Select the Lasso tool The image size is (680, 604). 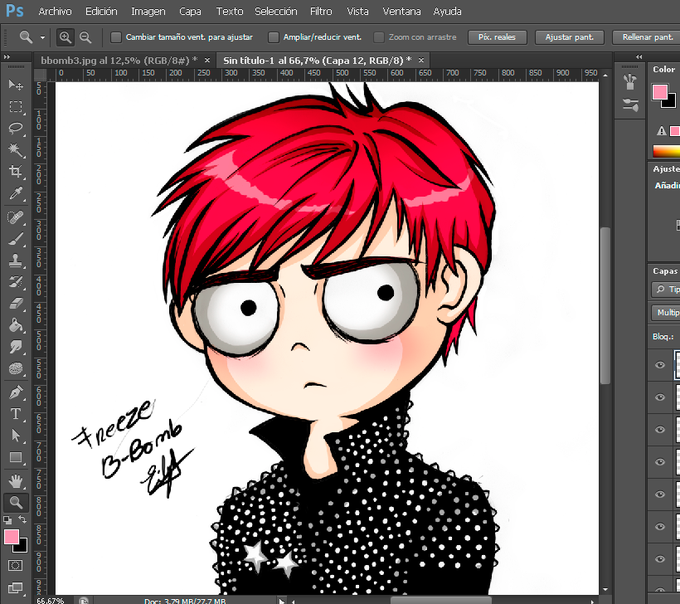16,128
